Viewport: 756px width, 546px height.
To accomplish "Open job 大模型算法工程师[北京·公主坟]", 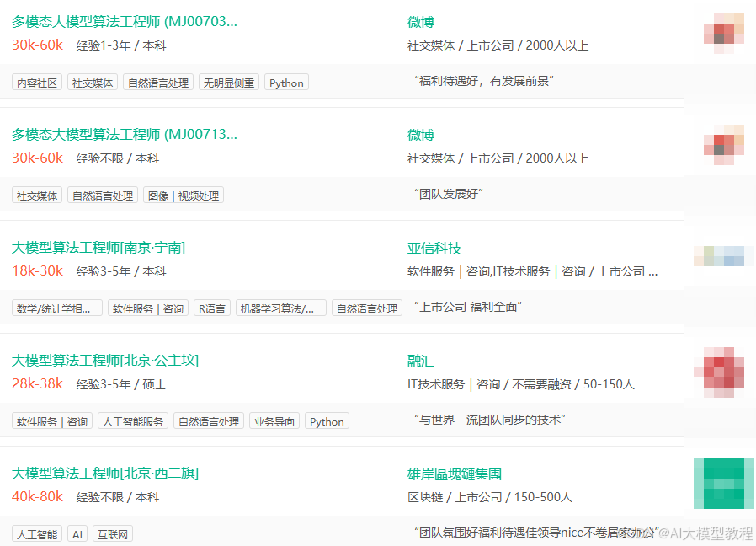I will (105, 361).
